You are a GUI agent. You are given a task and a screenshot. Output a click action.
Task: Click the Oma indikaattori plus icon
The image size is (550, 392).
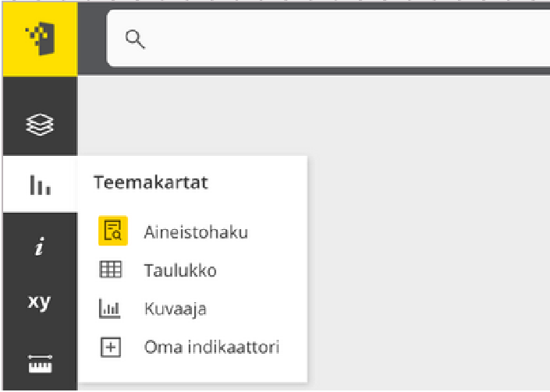pos(111,347)
